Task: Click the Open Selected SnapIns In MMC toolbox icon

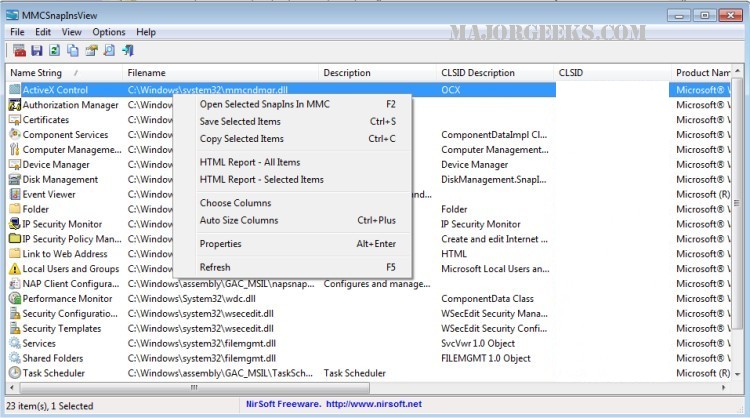Action: coord(19,50)
